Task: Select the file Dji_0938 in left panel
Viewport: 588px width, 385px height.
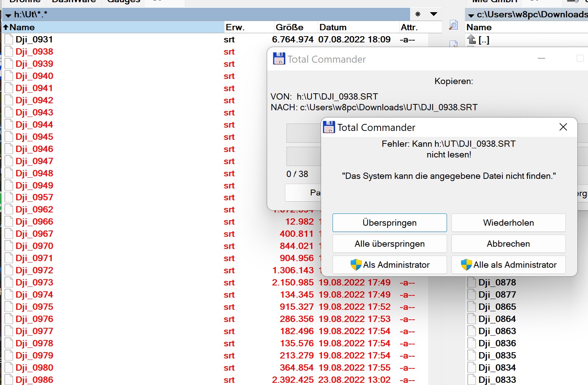Action: pyautogui.click(x=34, y=52)
